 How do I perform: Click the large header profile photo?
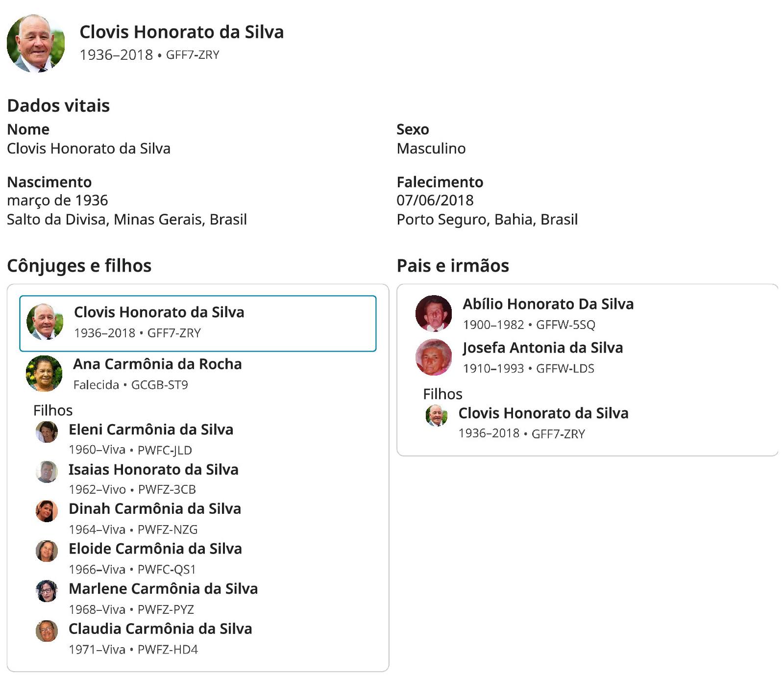(x=36, y=43)
